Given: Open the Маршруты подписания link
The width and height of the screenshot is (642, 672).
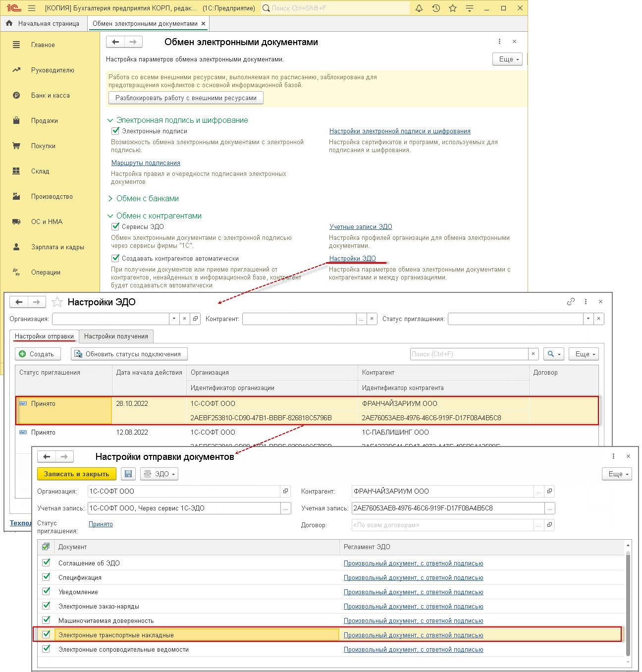Looking at the screenshot, I should tap(146, 163).
